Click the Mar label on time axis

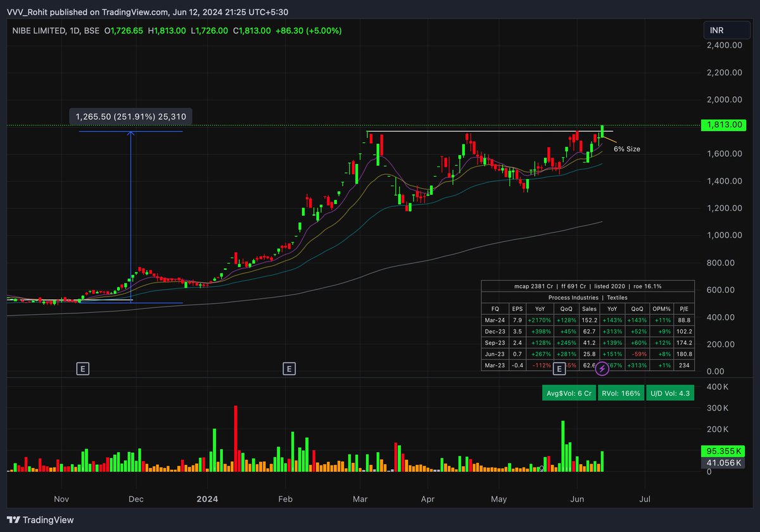[x=361, y=499]
